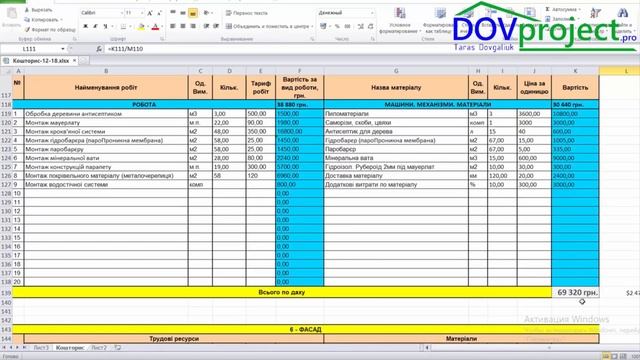The height and width of the screenshot is (360, 640).
Task: Center text horizontally
Action: tap(183, 26)
